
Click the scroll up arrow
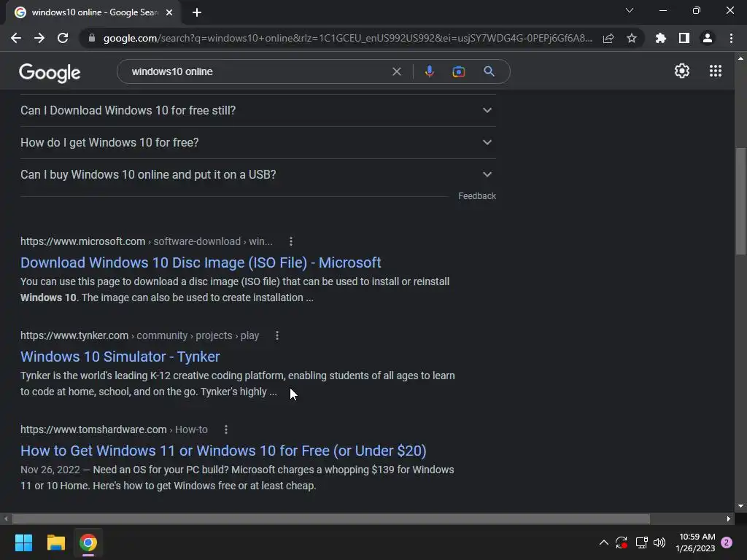click(740, 58)
